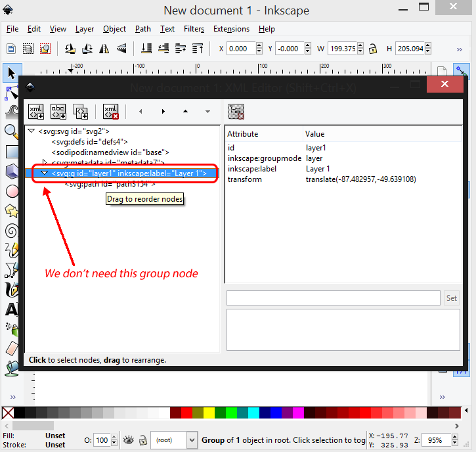Click the attribute name input field
This screenshot has width=476, height=452.
334,298
